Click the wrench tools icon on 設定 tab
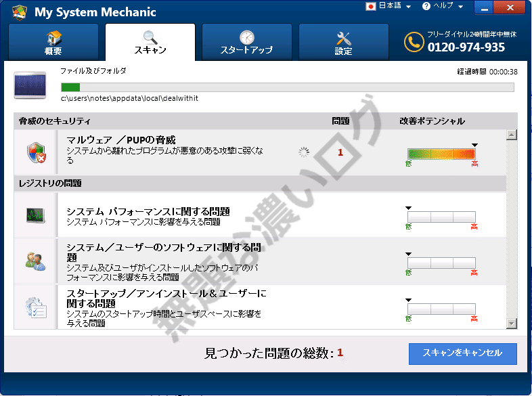The width and height of the screenshot is (532, 396). point(343,39)
